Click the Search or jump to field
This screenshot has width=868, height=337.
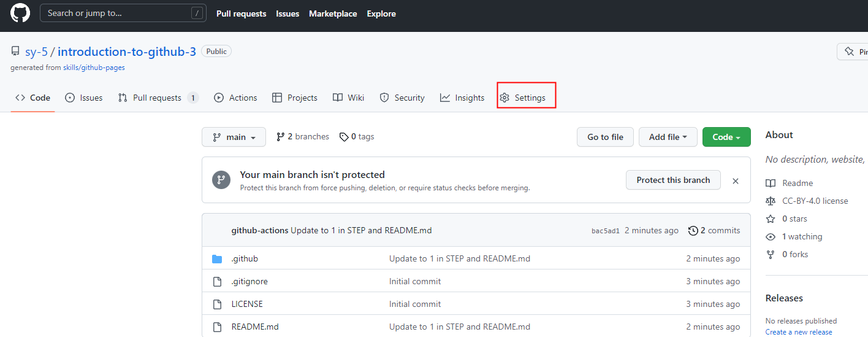pyautogui.click(x=123, y=13)
